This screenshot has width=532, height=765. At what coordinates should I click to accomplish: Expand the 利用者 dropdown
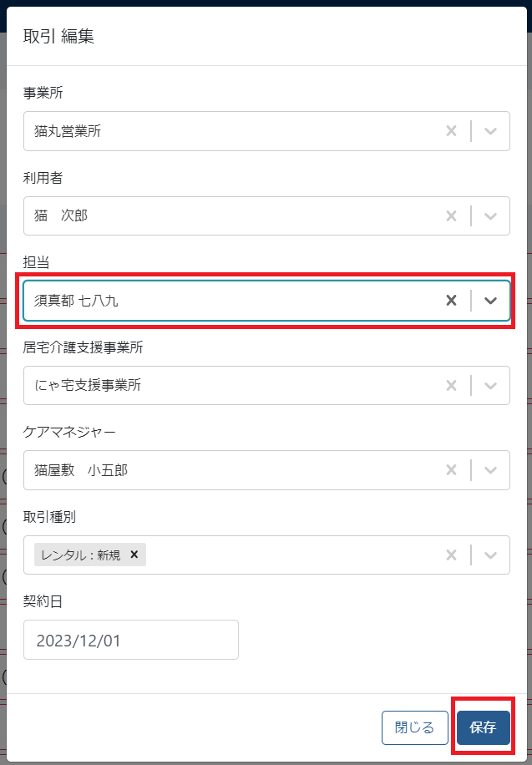click(491, 216)
